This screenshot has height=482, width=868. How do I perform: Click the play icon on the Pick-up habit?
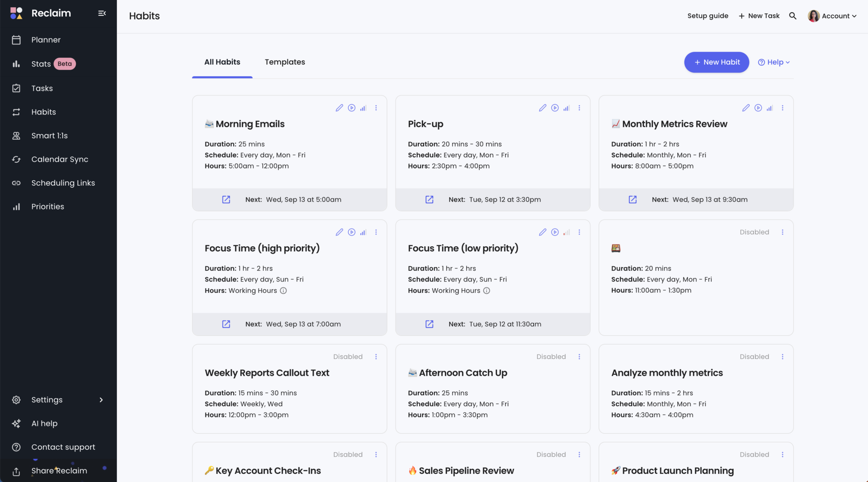[555, 108]
